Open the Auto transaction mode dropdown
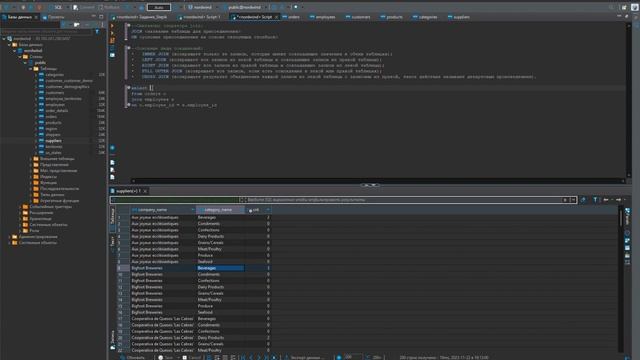Screen dimensions: 640x360 tap(159, 7)
